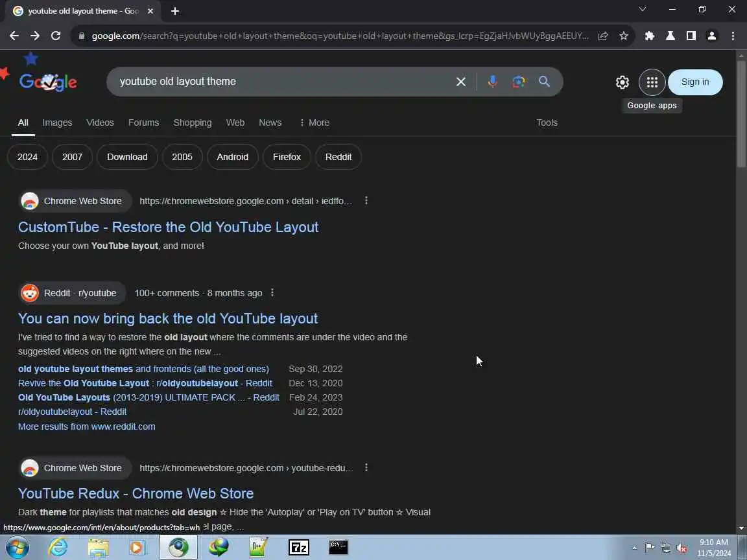Click the Google doodle logo
Screen dimensions: 747x560
tap(47, 82)
